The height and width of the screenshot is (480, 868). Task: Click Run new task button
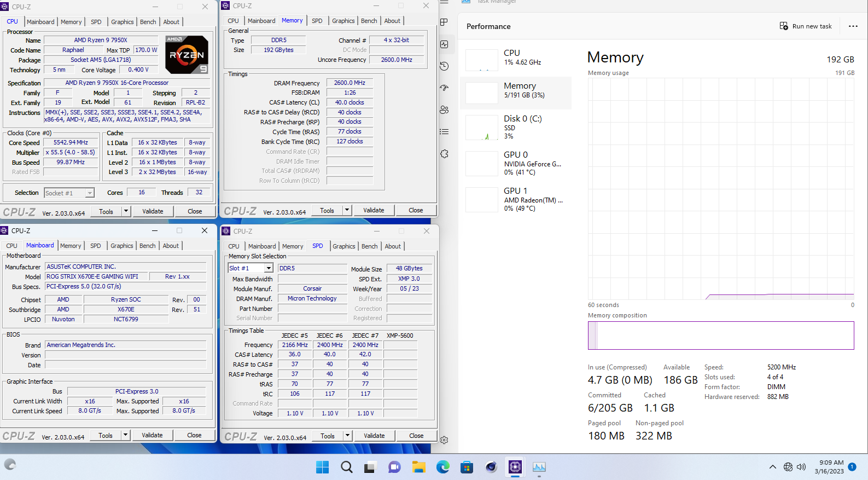[806, 26]
